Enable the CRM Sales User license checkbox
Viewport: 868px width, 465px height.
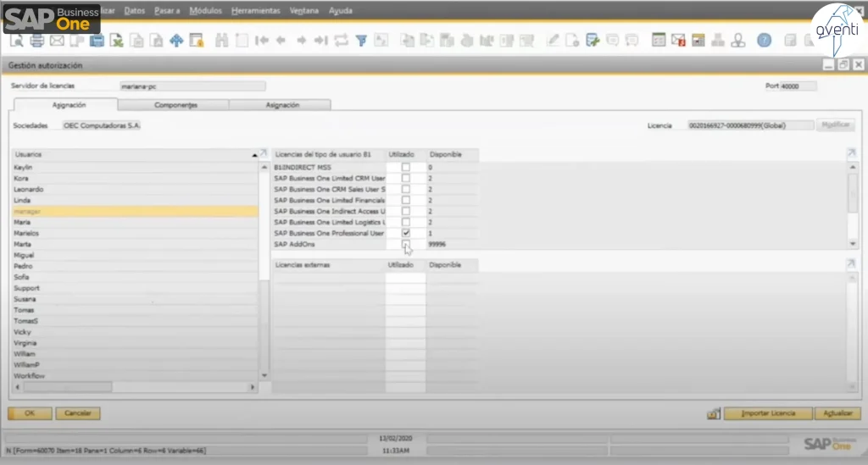click(406, 189)
